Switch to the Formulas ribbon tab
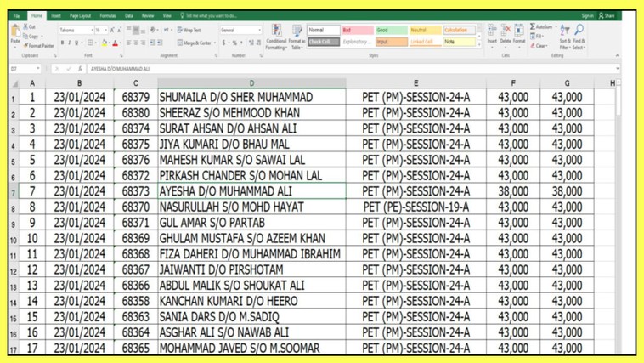The image size is (644, 363). pyautogui.click(x=108, y=15)
